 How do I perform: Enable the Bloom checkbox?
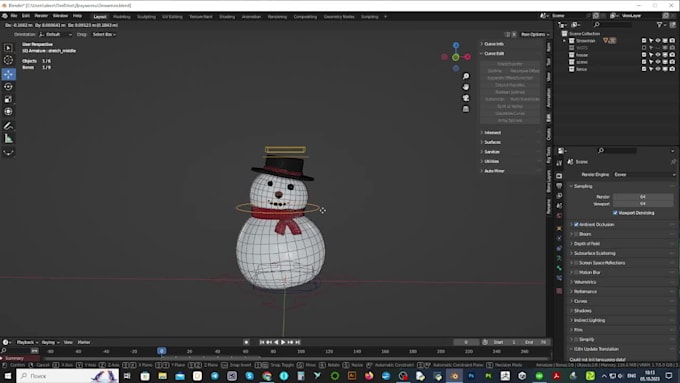(576, 234)
